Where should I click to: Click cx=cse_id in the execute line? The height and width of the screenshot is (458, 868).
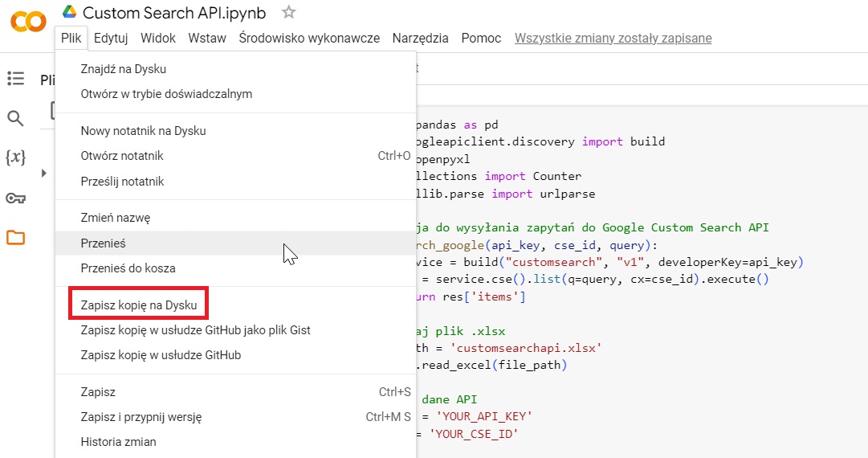click(662, 279)
